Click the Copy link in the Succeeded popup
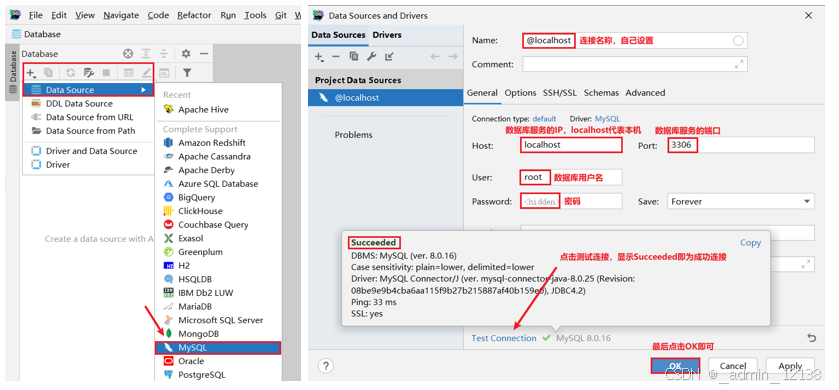 click(750, 243)
